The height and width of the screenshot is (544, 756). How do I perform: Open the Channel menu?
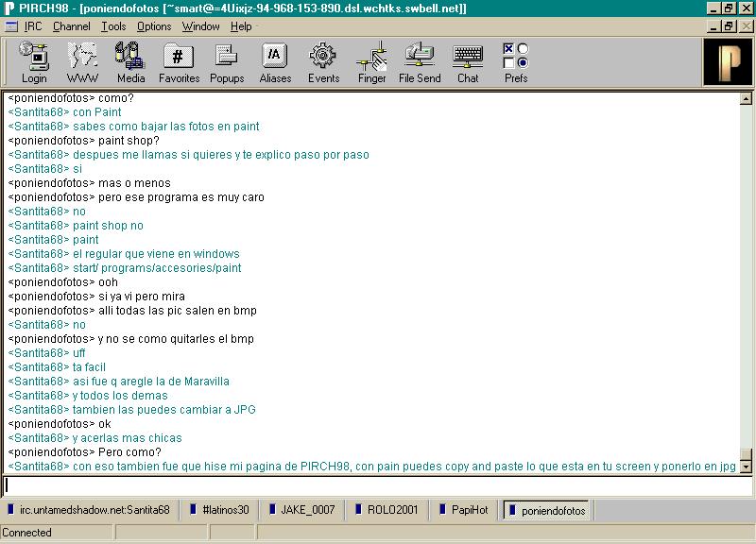72,26
